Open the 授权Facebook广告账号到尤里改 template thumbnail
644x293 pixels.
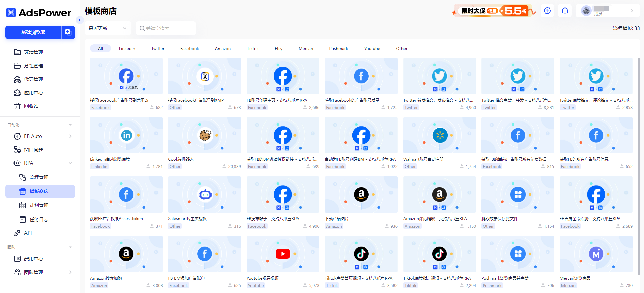point(126,76)
